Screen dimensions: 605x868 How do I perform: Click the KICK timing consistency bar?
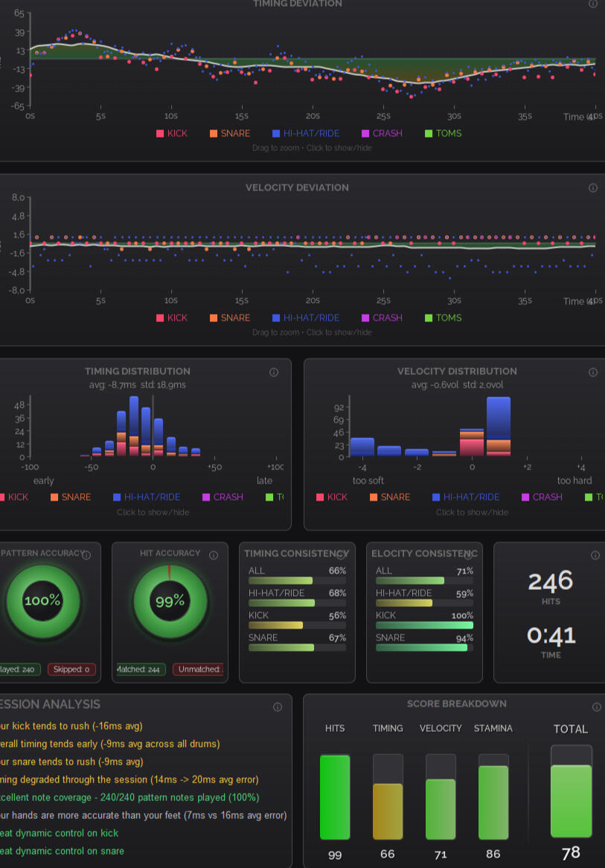click(x=297, y=626)
